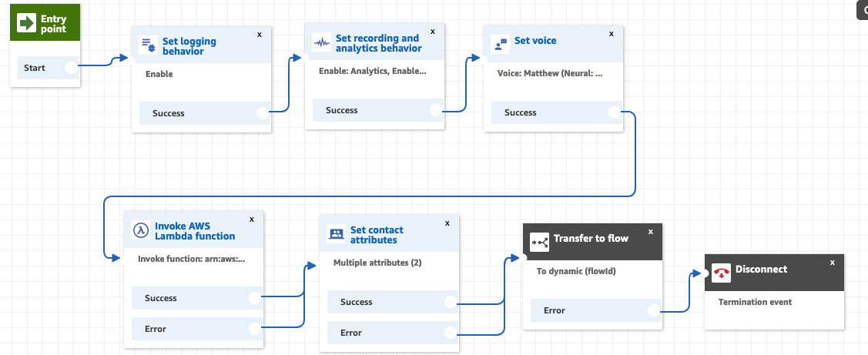
Task: Click Success label in Set voice block
Action: point(521,112)
